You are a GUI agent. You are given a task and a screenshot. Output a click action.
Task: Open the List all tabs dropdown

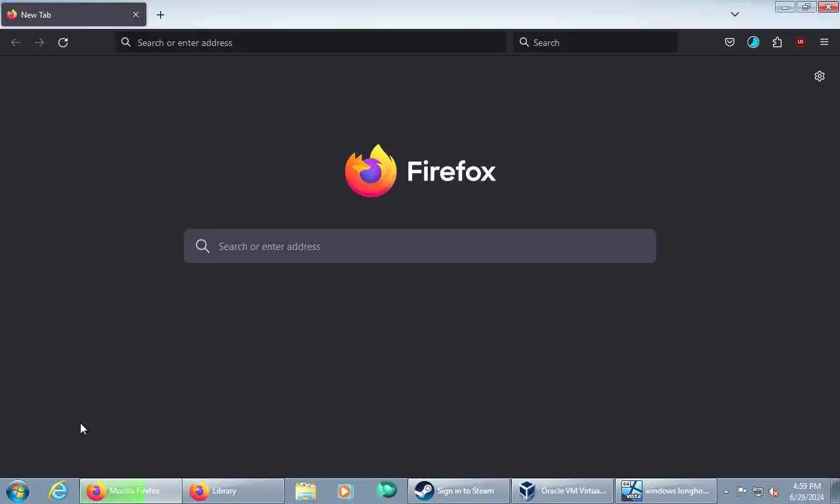[x=735, y=14]
